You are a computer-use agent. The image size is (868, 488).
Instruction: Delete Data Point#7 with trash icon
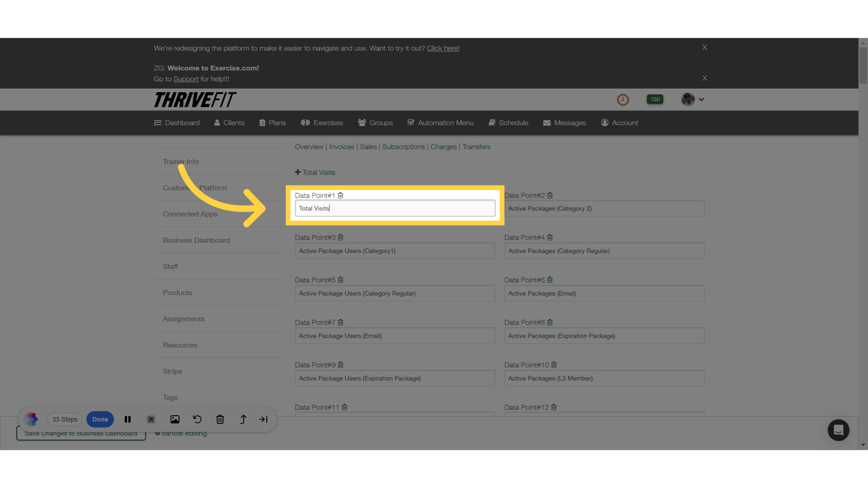pyautogui.click(x=341, y=322)
